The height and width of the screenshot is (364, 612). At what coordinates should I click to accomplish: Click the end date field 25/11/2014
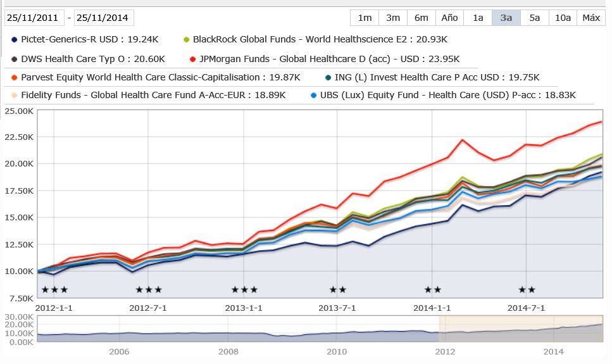point(104,18)
